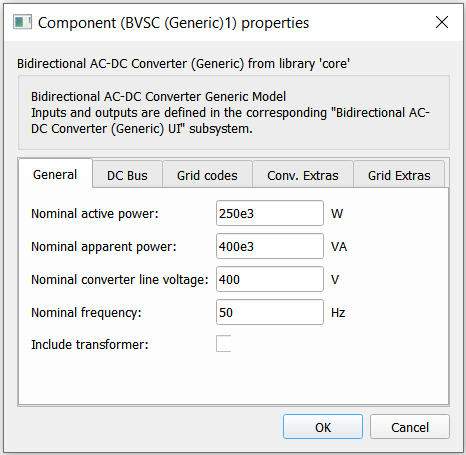This screenshot has width=466, height=455.
Task: Confirm settings with the OK button
Action: [x=323, y=427]
